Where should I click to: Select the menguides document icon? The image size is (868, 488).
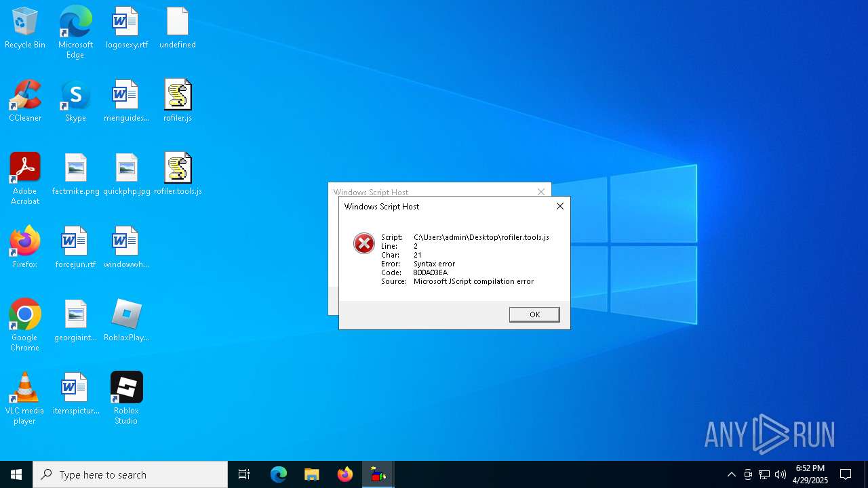click(x=126, y=102)
